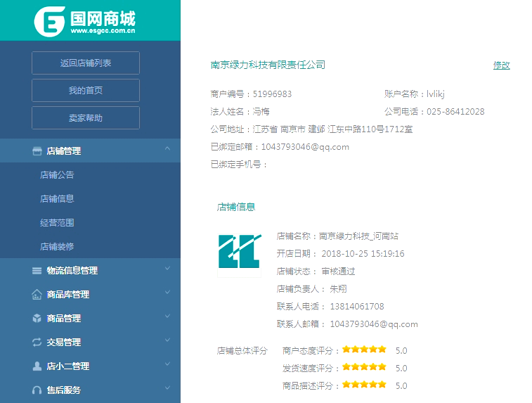Click the 店铺总体评分 label
This screenshot has height=403, width=532.
[x=242, y=351]
